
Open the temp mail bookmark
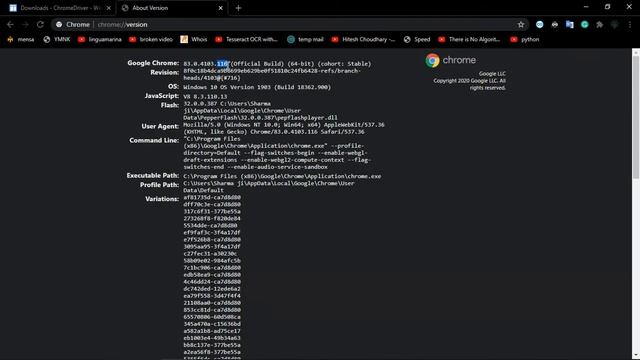(305, 40)
